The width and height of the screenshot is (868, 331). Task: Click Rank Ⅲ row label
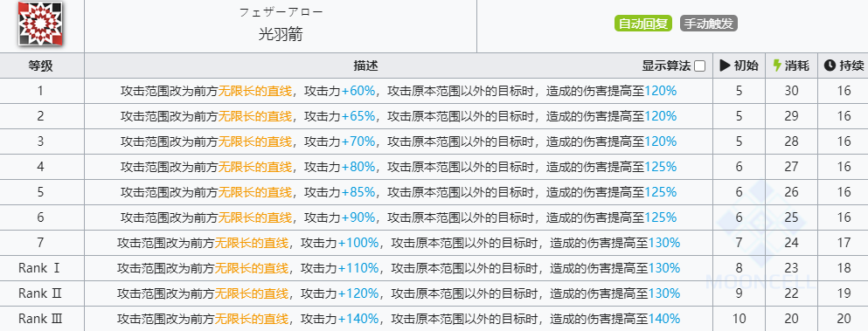point(40,319)
